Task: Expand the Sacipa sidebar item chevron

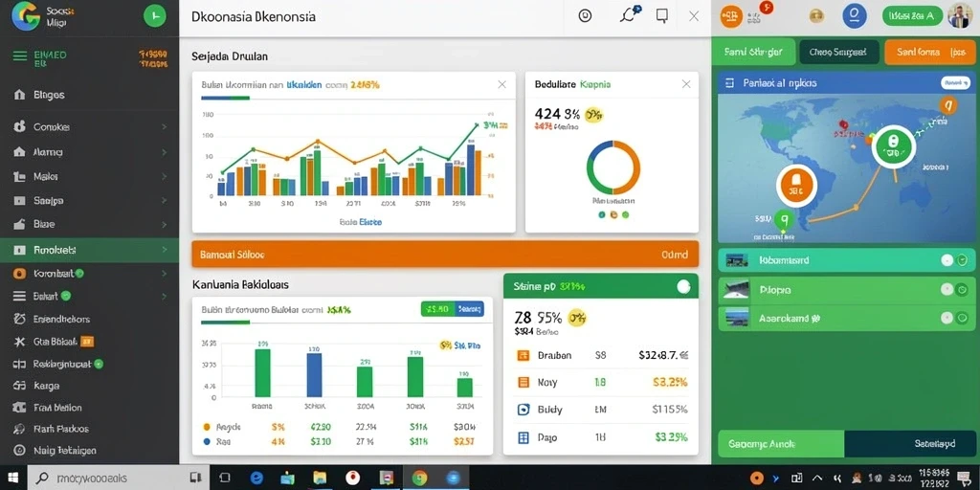Action: (x=165, y=201)
